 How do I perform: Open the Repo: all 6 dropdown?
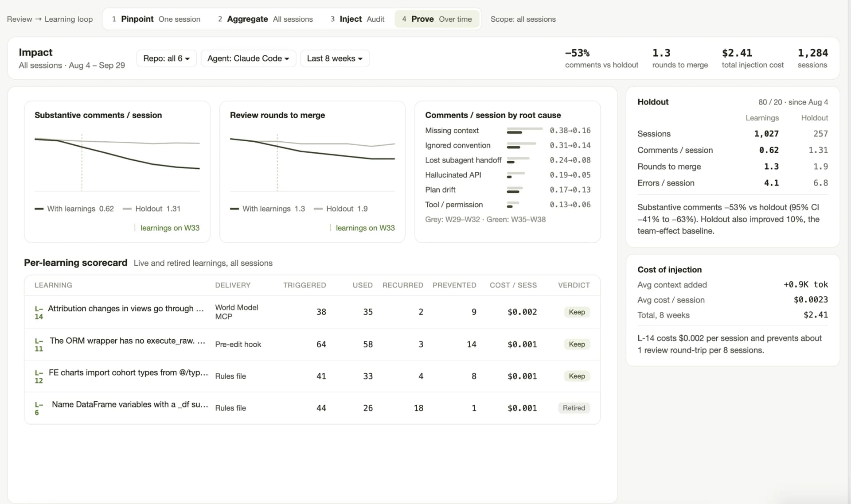[x=167, y=58]
